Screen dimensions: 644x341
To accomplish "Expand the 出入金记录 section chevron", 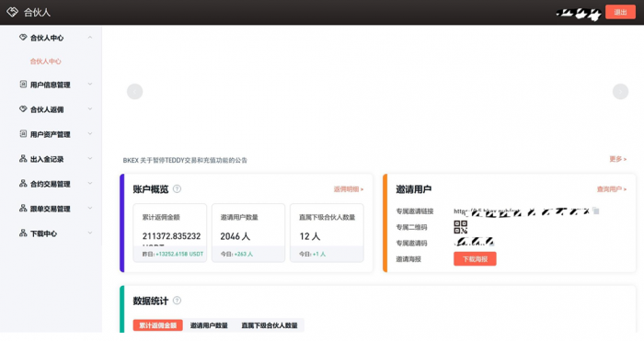I will (90, 158).
